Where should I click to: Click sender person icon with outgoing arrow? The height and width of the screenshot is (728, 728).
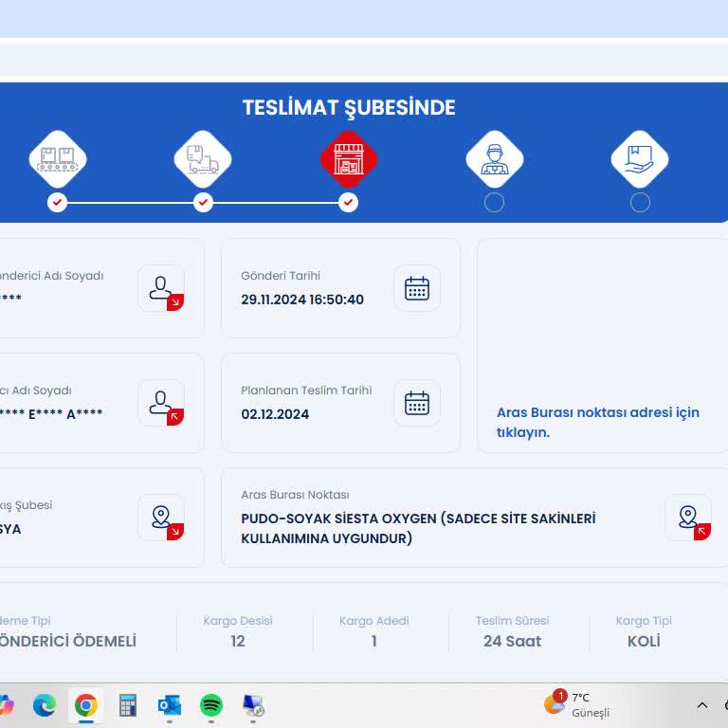tap(161, 288)
